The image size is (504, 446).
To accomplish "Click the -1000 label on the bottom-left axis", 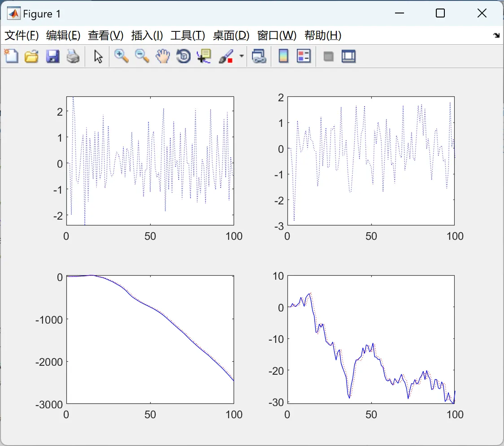I will coord(49,320).
